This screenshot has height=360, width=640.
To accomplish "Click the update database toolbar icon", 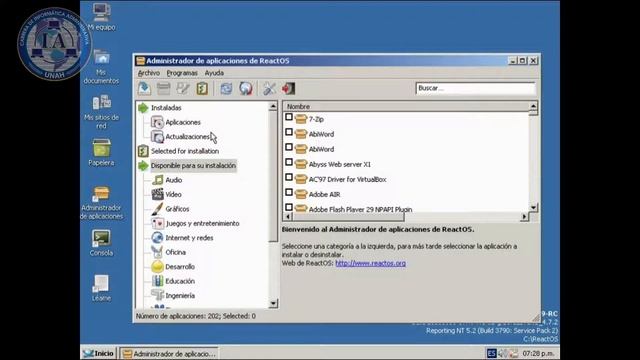I will [x=246, y=88].
